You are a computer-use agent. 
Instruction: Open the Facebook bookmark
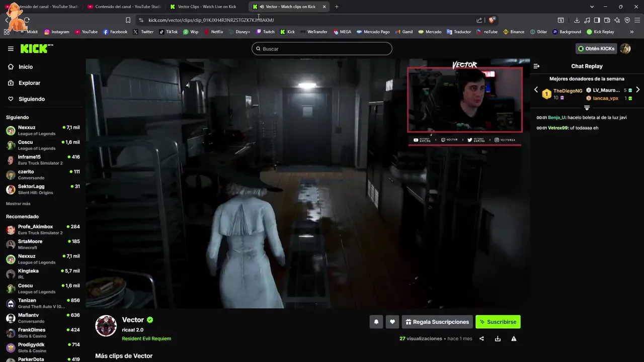point(115,32)
